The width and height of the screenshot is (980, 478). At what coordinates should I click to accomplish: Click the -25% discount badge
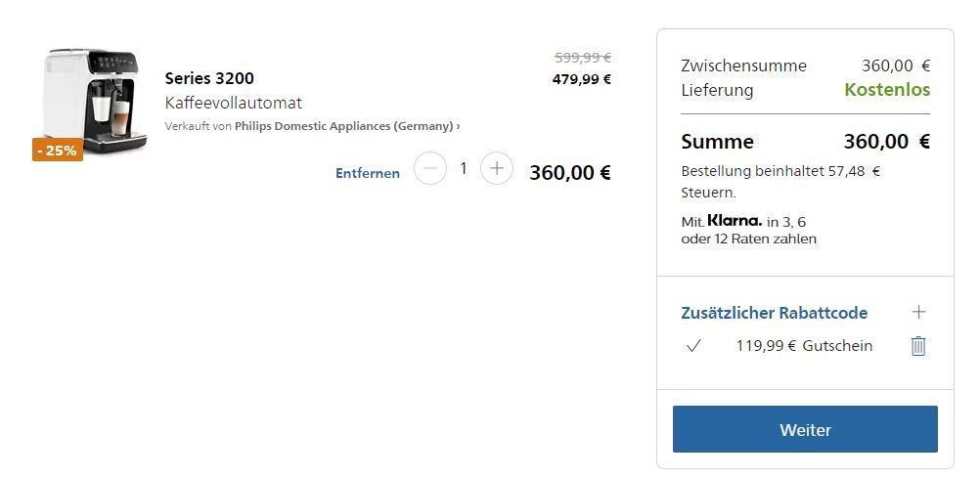click(58, 150)
